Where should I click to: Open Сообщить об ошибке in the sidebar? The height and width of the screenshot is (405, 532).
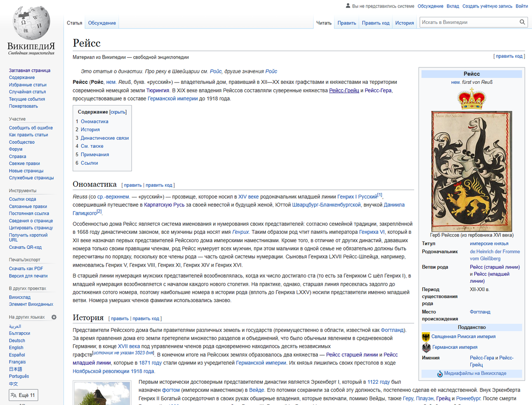pyautogui.click(x=31, y=128)
